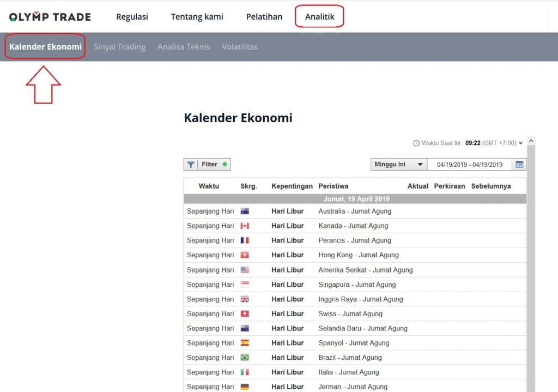The image size is (558, 392).
Task: Click the clock icon beside current time
Action: [x=416, y=143]
